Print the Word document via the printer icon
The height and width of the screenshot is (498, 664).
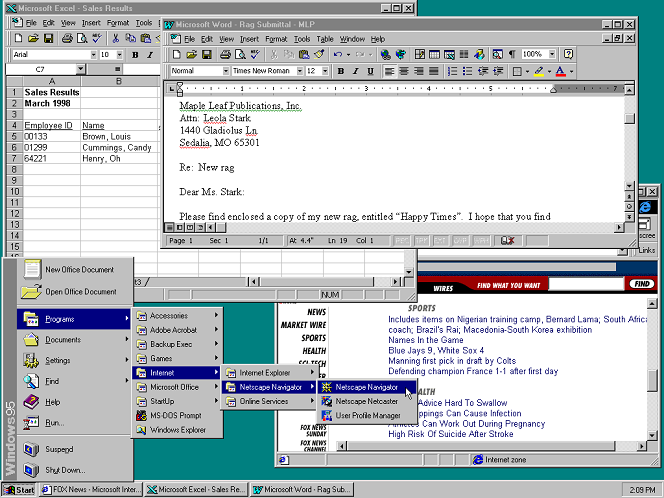[225, 54]
